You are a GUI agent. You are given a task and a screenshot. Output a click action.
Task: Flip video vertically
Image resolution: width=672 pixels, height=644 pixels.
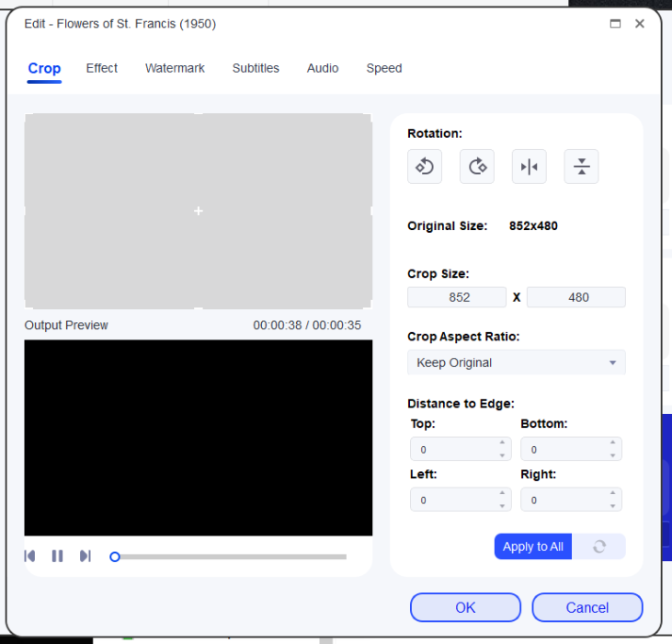(x=581, y=167)
